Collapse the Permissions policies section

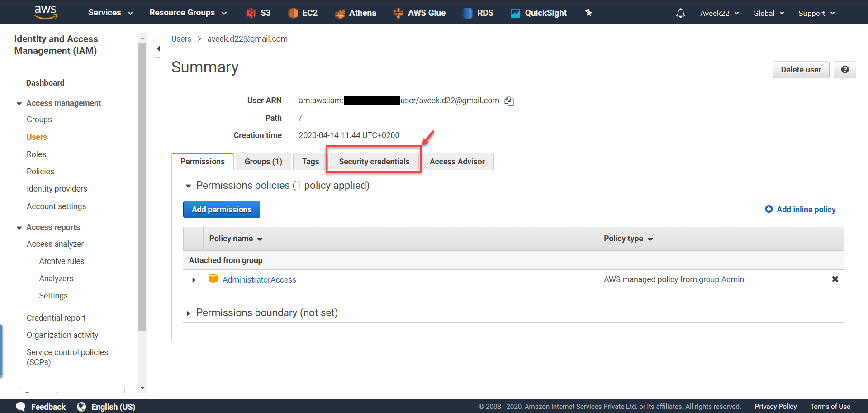pyautogui.click(x=188, y=186)
